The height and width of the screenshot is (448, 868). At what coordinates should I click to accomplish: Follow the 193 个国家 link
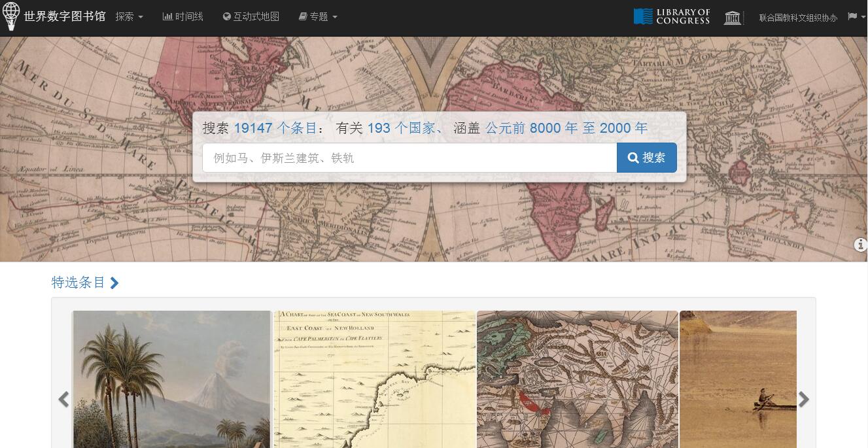(x=400, y=128)
